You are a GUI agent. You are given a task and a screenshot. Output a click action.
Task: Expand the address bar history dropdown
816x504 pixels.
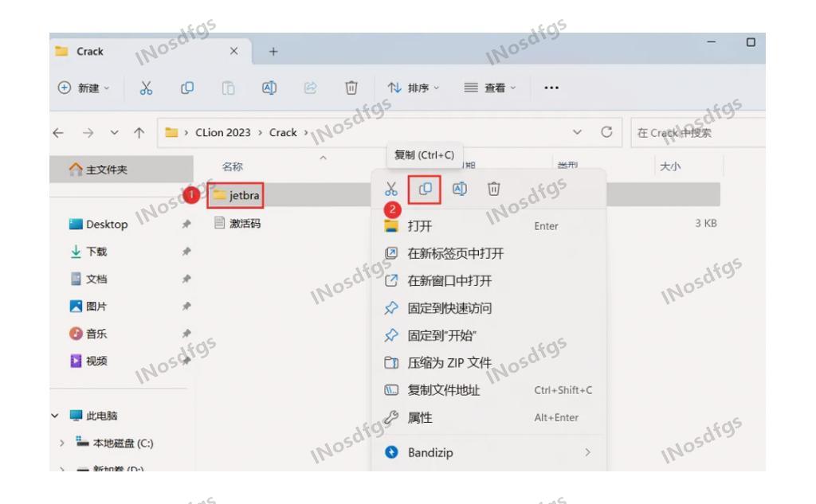click(x=577, y=132)
